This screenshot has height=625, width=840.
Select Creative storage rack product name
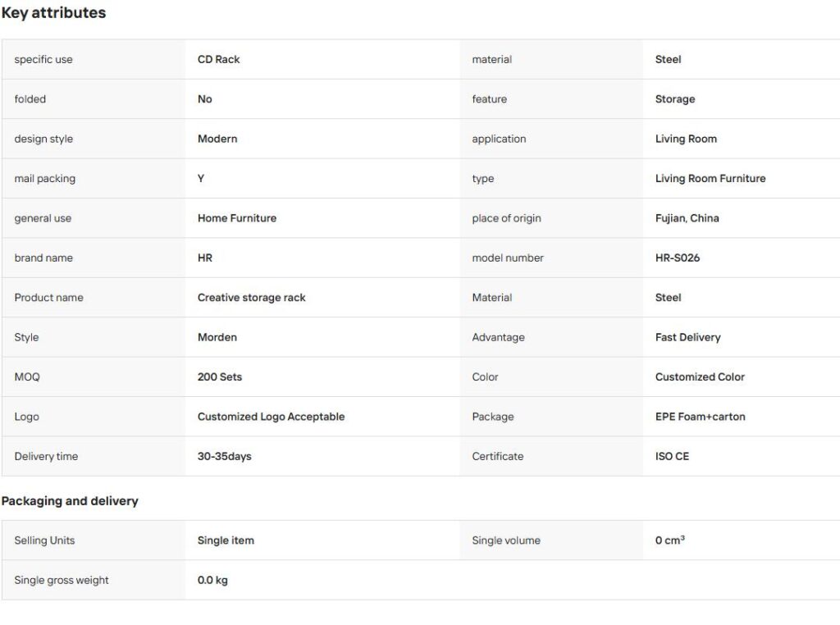click(251, 297)
